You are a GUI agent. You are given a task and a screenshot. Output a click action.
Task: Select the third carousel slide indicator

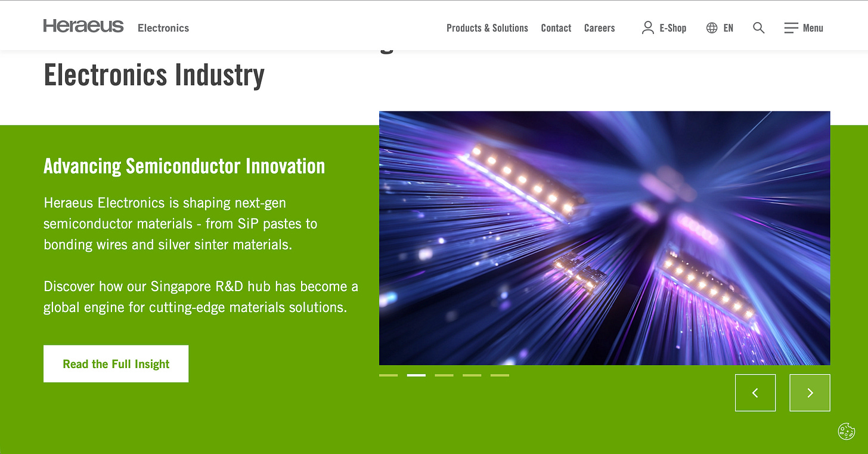coord(444,375)
